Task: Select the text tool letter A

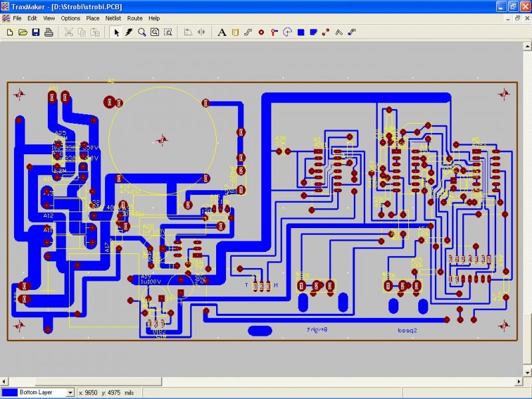Action: (x=221, y=32)
